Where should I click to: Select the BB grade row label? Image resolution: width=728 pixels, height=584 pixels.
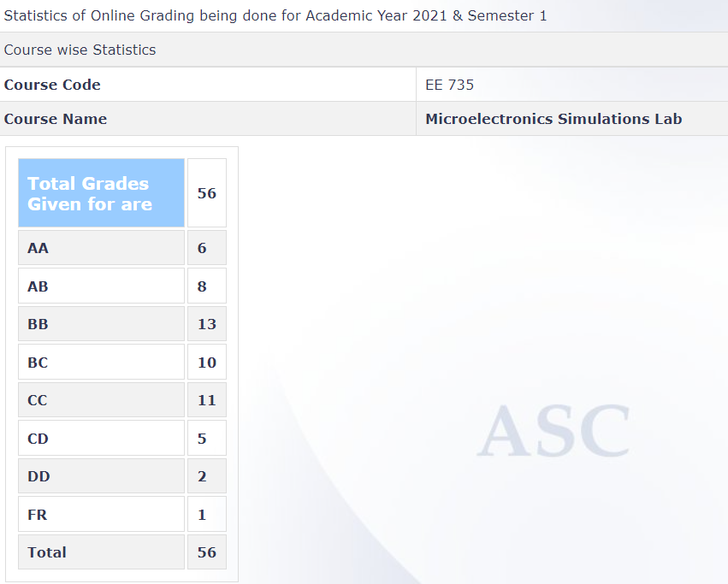coord(101,324)
